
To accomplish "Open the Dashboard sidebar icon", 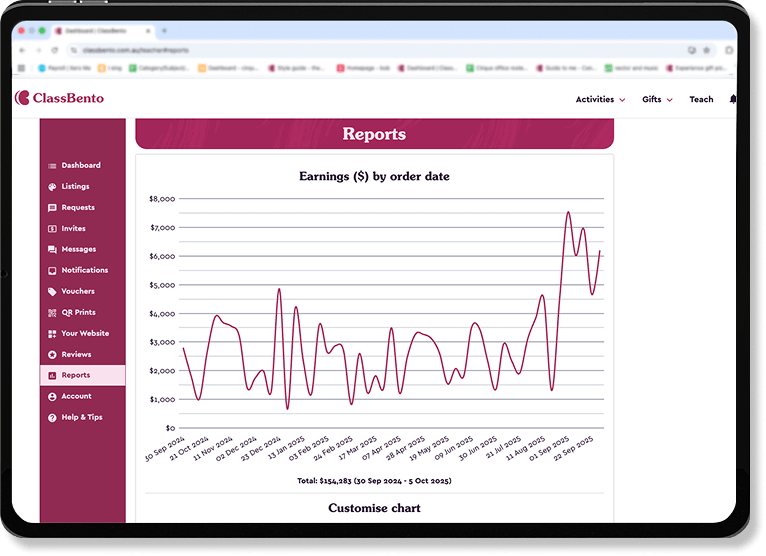I will click(52, 166).
